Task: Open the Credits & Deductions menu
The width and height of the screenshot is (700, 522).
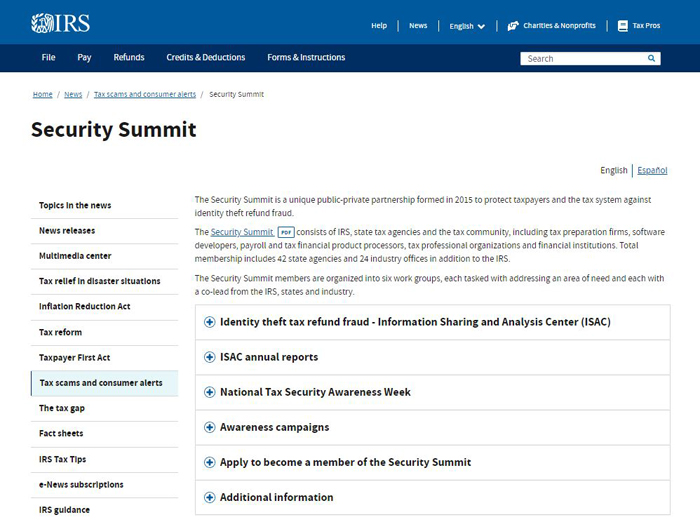Action: 206,57
